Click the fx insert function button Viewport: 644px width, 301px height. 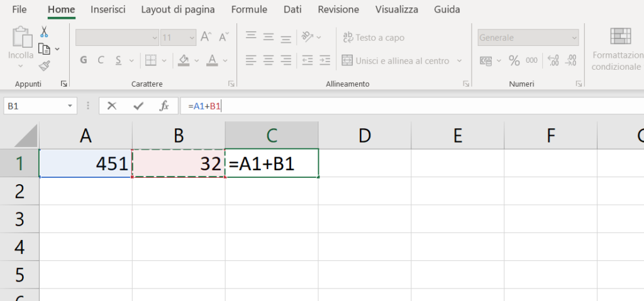(164, 106)
